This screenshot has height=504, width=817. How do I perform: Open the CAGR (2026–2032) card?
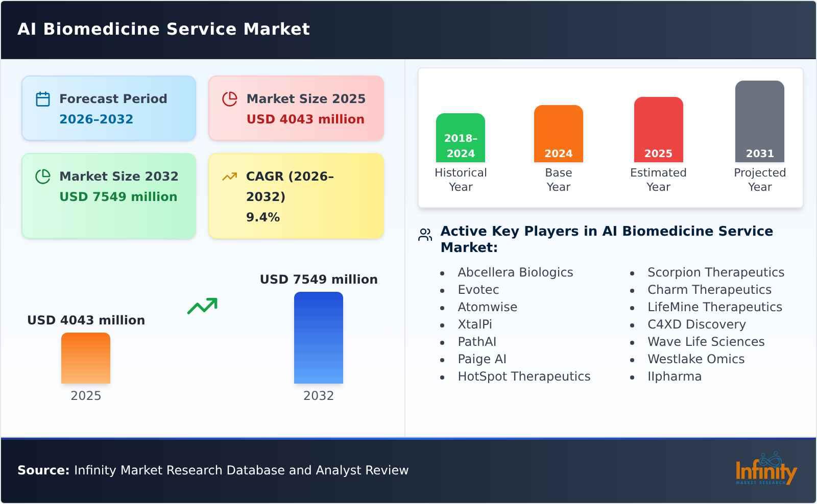(296, 196)
